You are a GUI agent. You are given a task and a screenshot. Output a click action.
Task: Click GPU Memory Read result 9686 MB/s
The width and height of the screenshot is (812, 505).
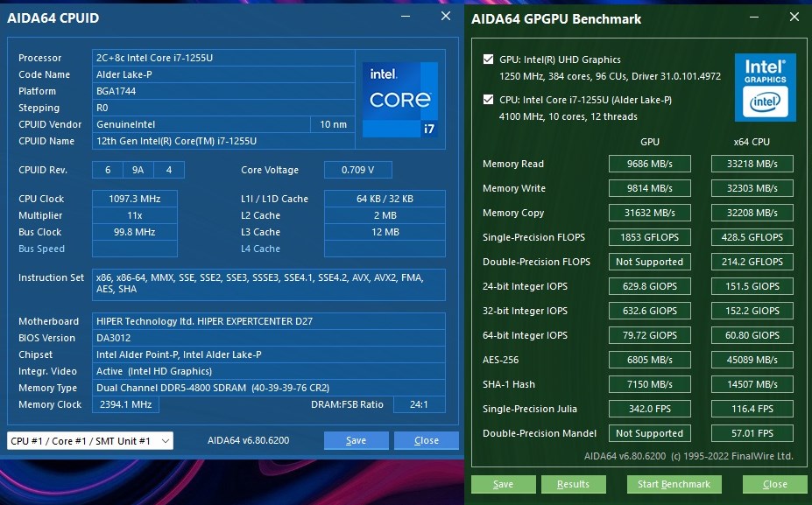pyautogui.click(x=649, y=164)
